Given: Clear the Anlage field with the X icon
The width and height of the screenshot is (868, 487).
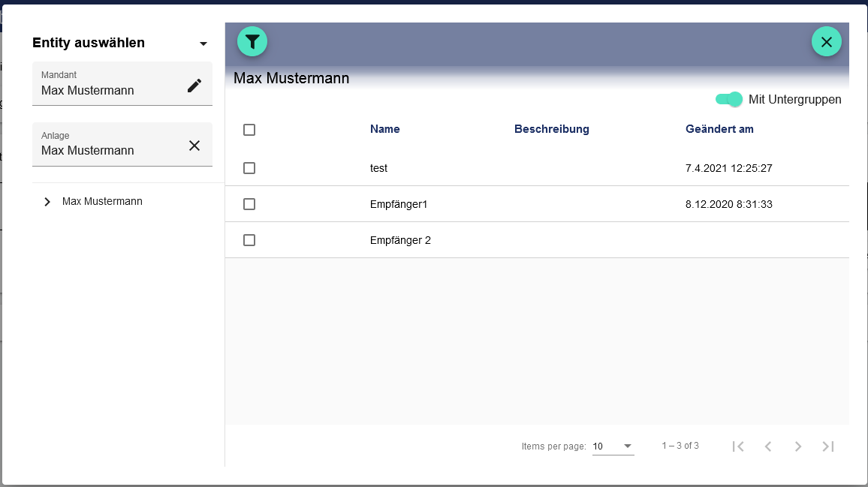Looking at the screenshot, I should click(x=194, y=146).
